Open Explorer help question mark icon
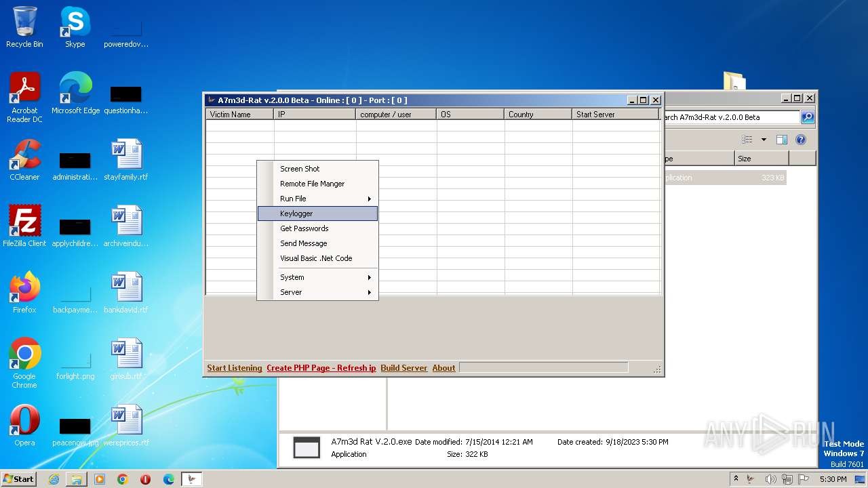The image size is (868, 488). [x=801, y=140]
